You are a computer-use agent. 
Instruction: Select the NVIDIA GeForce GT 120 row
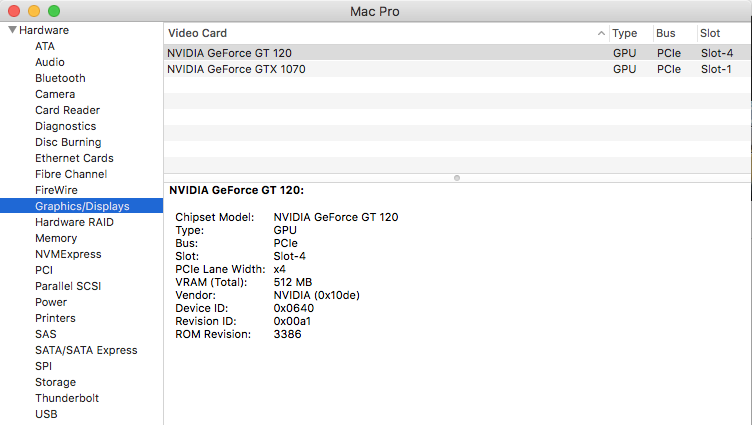(x=457, y=53)
